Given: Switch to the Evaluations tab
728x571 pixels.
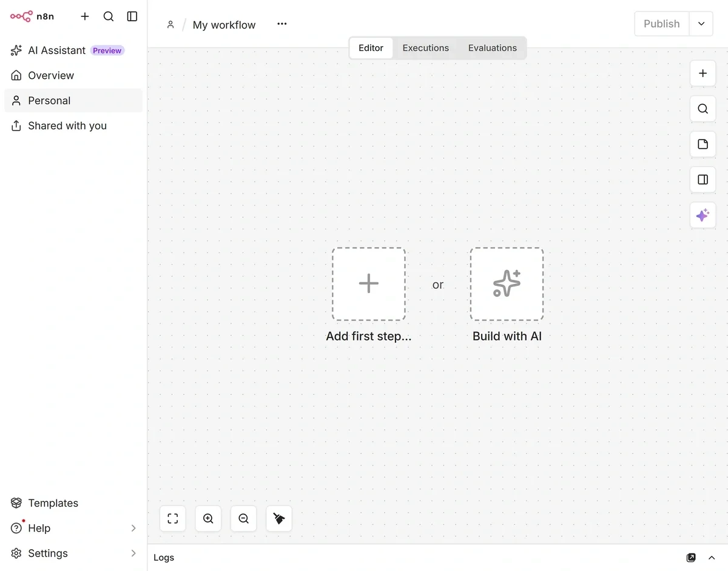Looking at the screenshot, I should click(x=493, y=48).
